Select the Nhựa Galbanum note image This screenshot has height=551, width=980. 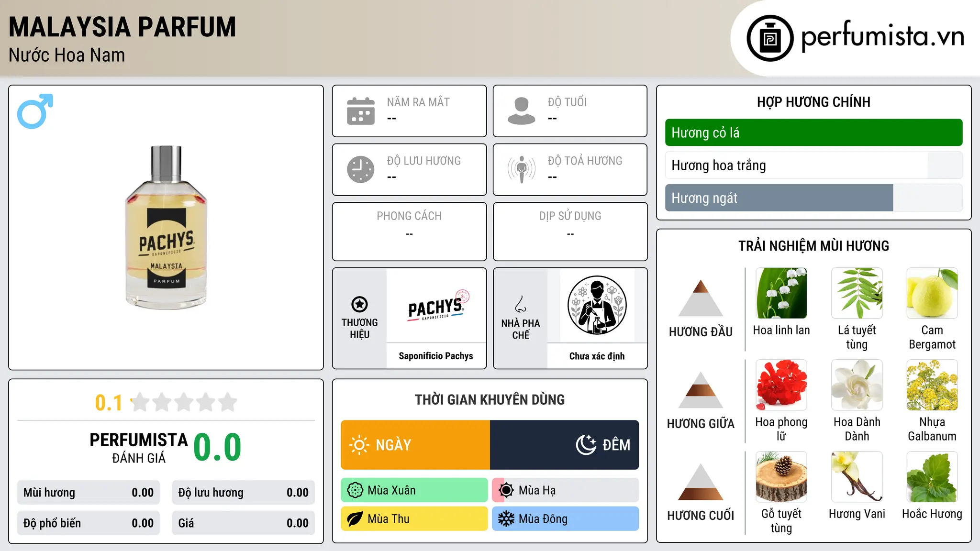[x=932, y=385]
